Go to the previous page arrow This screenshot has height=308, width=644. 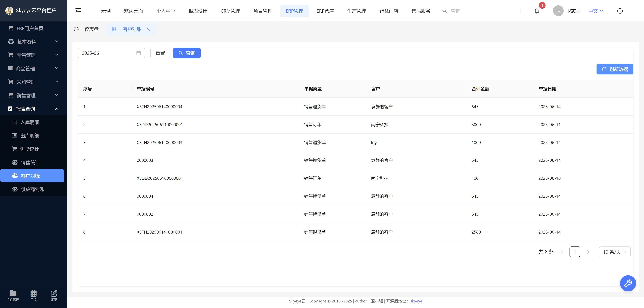[561, 252]
